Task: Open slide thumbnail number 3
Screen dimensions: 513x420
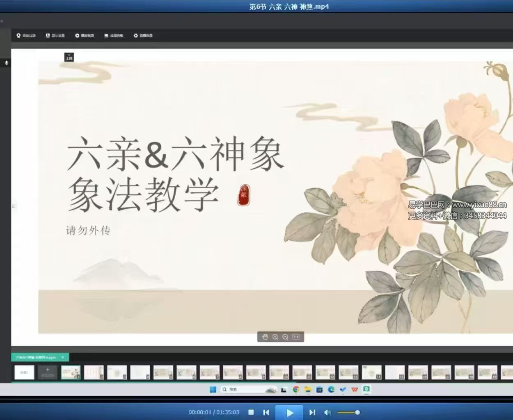Action: pyautogui.click(x=117, y=372)
